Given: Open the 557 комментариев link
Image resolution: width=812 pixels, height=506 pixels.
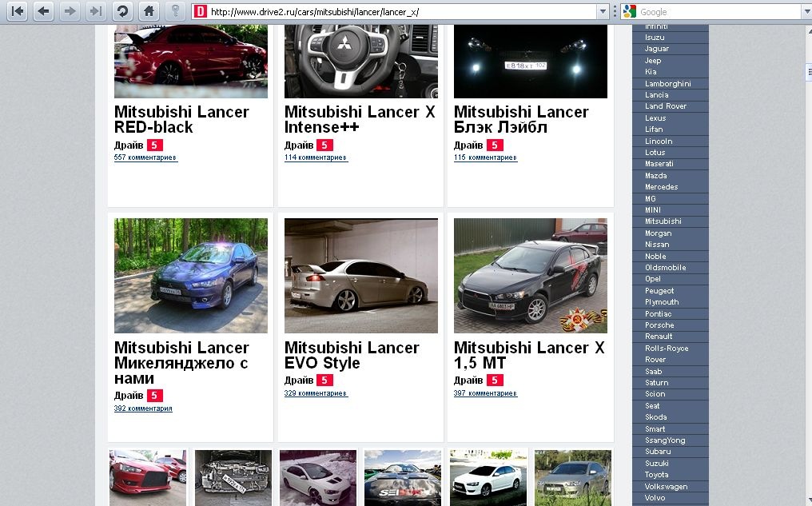Looking at the screenshot, I should 145,157.
